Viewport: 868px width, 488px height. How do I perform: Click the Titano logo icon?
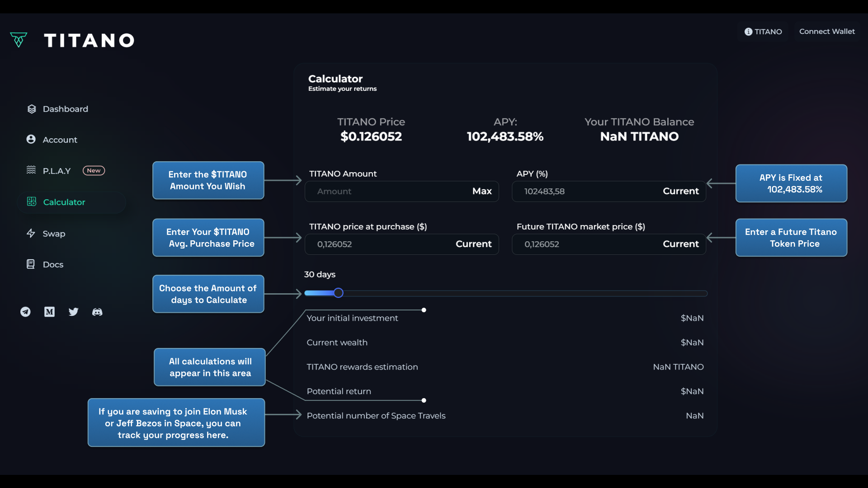[19, 40]
